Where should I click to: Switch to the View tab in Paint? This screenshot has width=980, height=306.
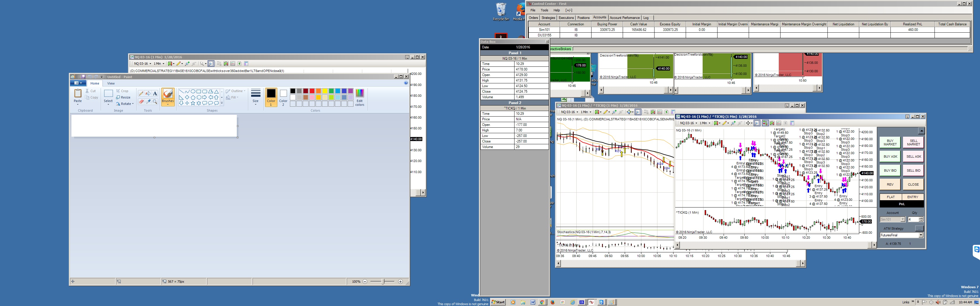pos(111,83)
